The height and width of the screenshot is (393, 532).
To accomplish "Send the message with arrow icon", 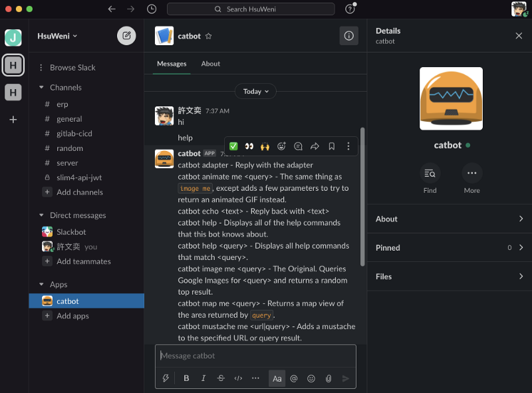I will 345,378.
